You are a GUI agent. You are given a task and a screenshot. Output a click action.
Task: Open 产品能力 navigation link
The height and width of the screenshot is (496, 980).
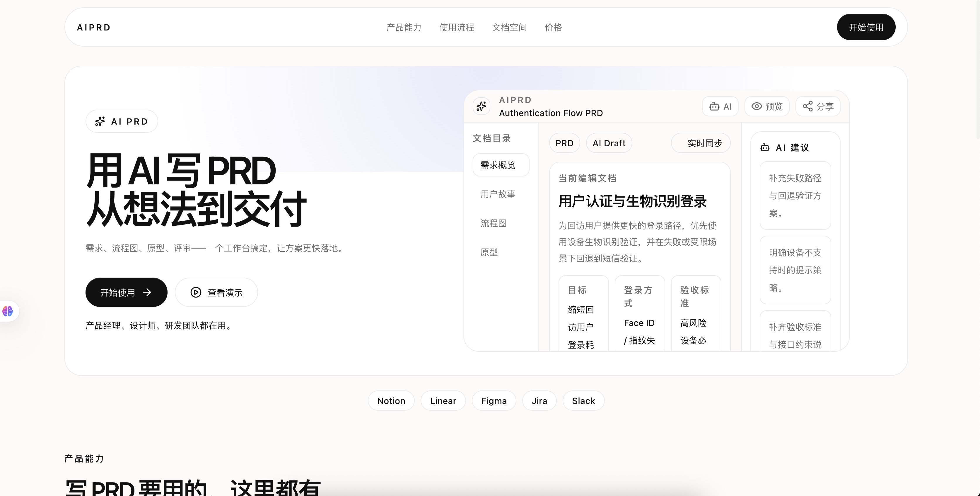pos(404,27)
